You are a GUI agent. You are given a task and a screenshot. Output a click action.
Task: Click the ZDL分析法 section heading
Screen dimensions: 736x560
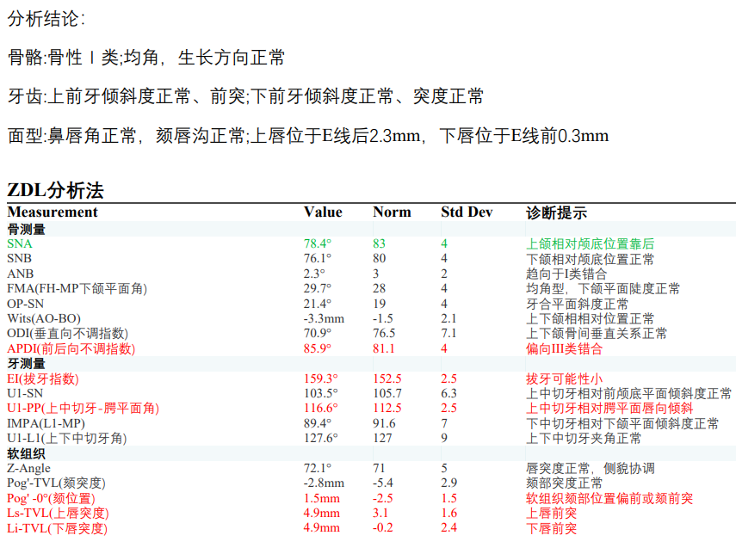point(55,190)
